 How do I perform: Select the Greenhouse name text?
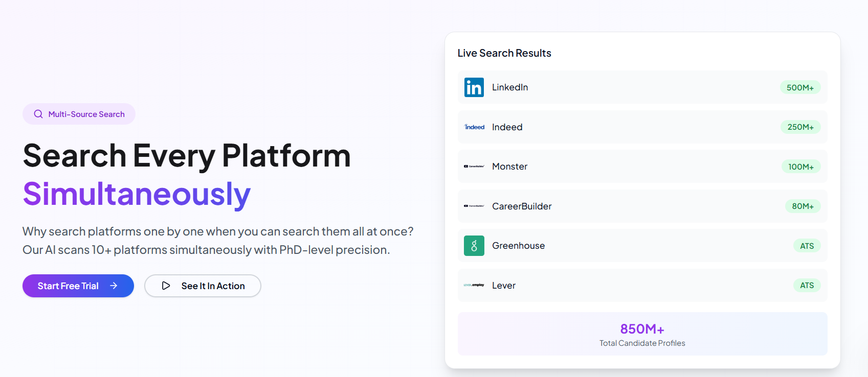pyautogui.click(x=518, y=246)
